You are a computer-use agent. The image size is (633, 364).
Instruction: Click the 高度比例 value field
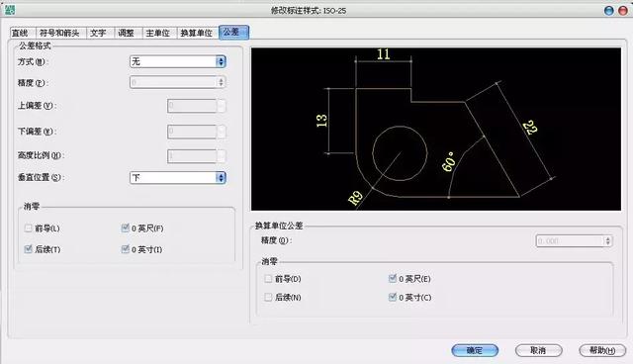pos(192,155)
